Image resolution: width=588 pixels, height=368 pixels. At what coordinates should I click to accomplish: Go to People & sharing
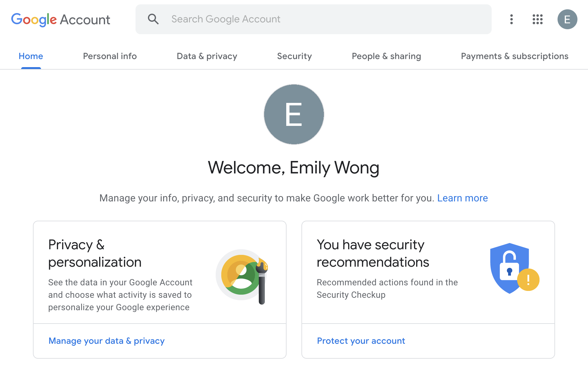click(x=386, y=56)
